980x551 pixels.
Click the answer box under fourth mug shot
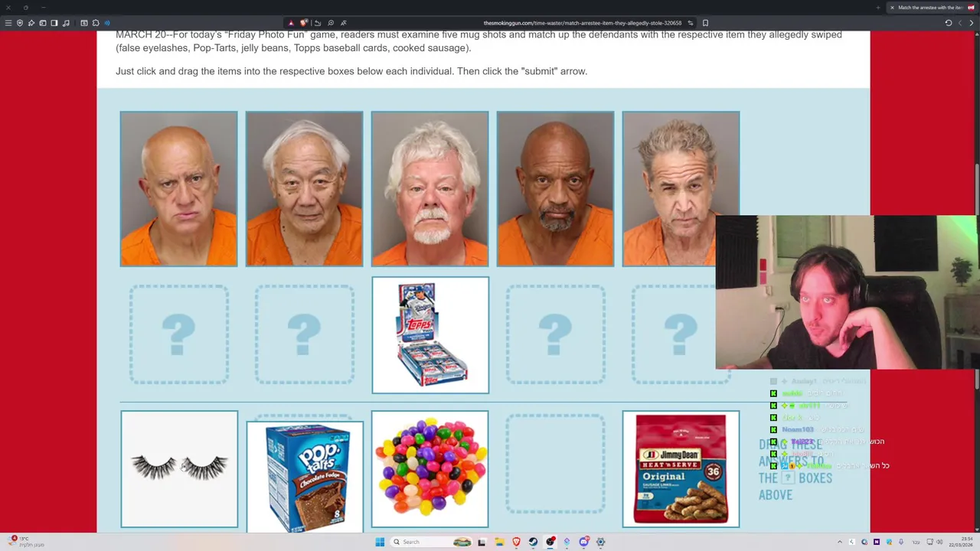(x=555, y=334)
